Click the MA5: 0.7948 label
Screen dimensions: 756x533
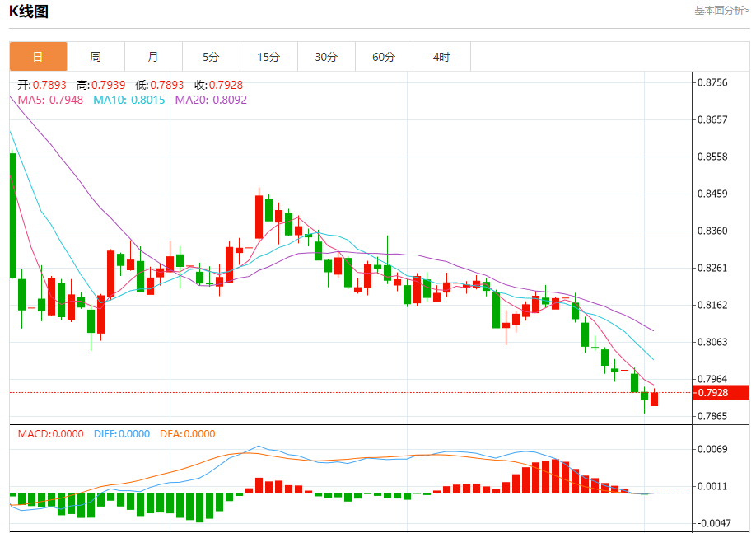coord(50,100)
